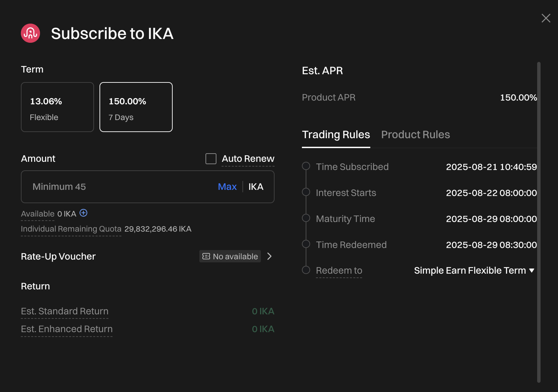Click the Est. Enhanced Return 0 IKA value
Screen dimensions: 558x392
263,329
